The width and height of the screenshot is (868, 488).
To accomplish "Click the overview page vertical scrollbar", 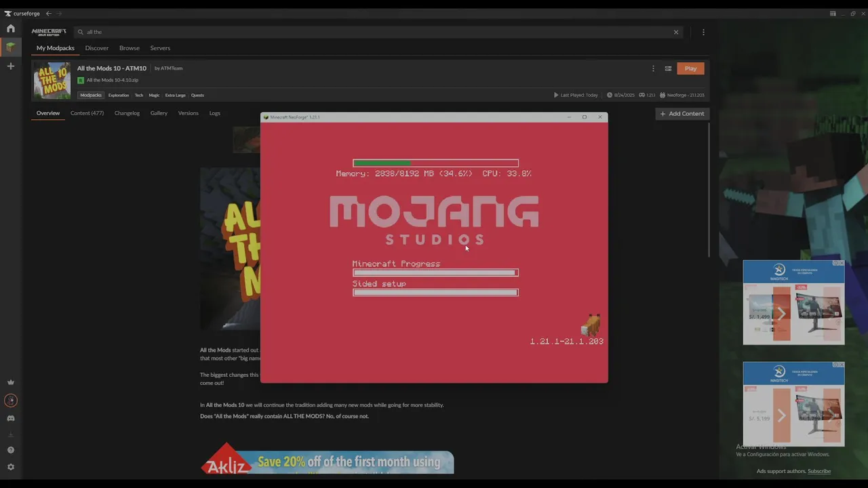I will (x=709, y=190).
